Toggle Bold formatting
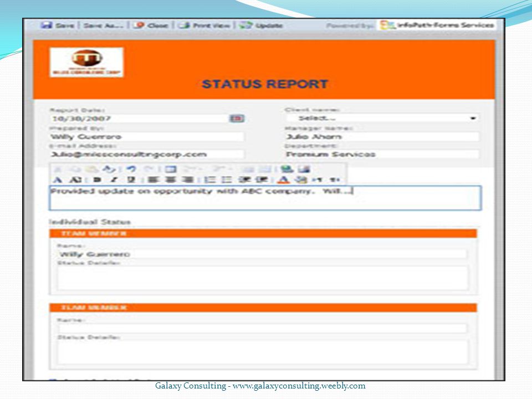The width and height of the screenshot is (532, 399). click(97, 180)
